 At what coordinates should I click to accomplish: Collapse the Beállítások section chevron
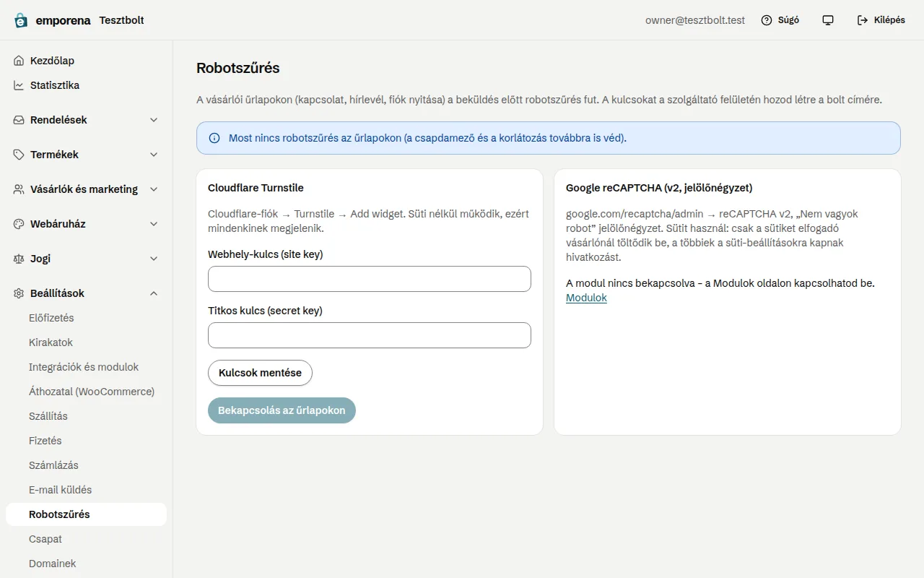point(154,293)
